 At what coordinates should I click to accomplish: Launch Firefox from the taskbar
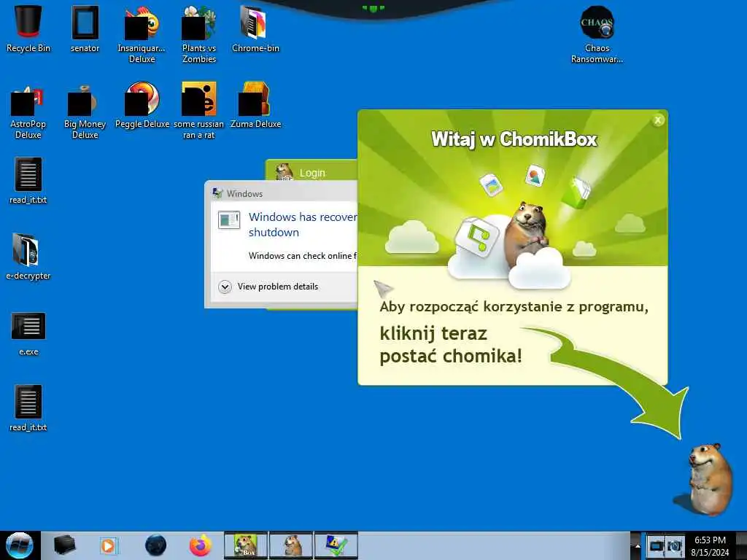pos(201,545)
